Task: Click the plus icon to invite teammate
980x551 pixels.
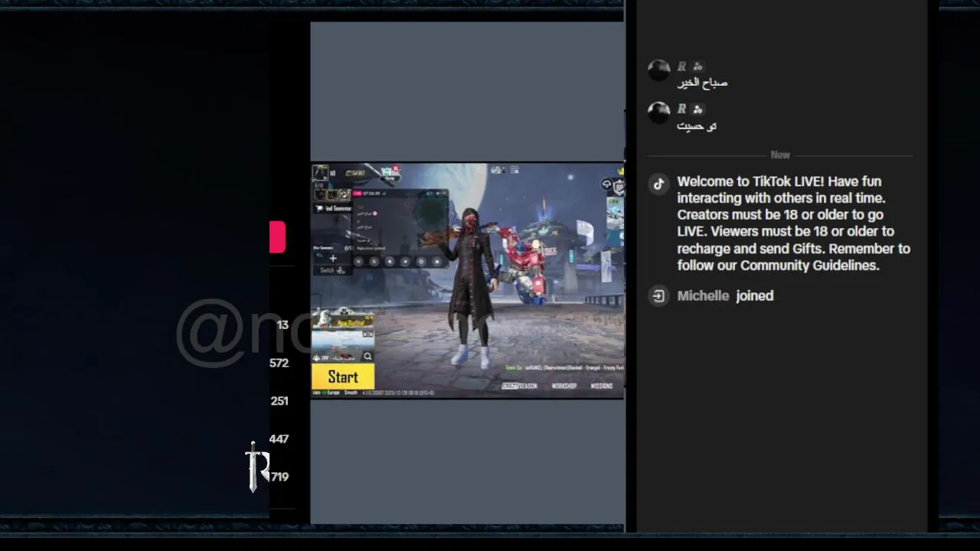Action: [x=332, y=258]
